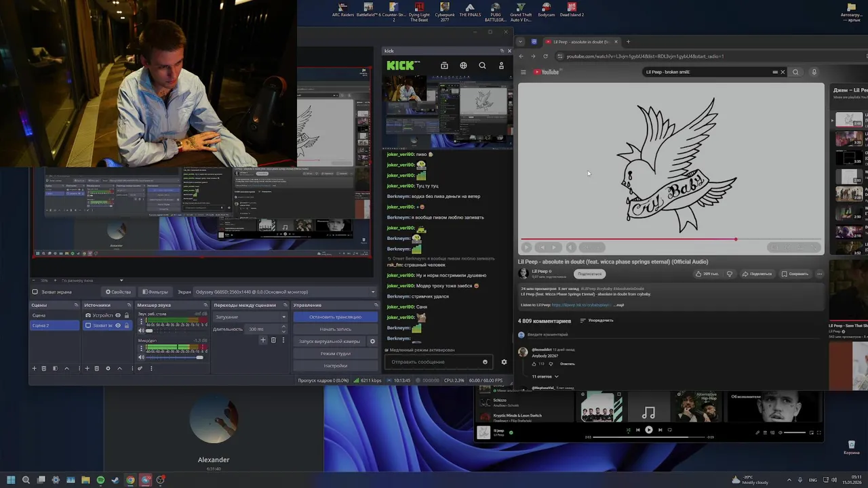This screenshot has width=868, height=488.
Task: Open Kick search magnifier icon
Action: tap(482, 66)
